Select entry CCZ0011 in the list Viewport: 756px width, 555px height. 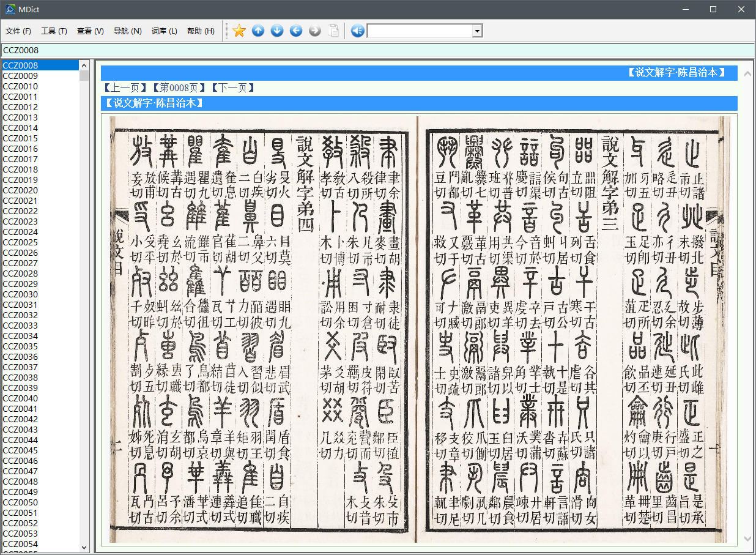[x=40, y=97]
